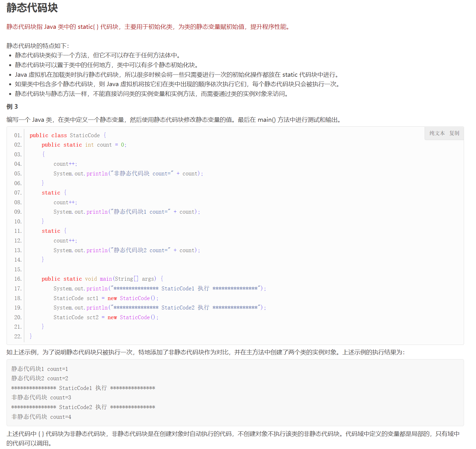Screen dimensions: 476x449
Task: Click the paragraph starting 编写一个 Java 类
Action: (174, 120)
